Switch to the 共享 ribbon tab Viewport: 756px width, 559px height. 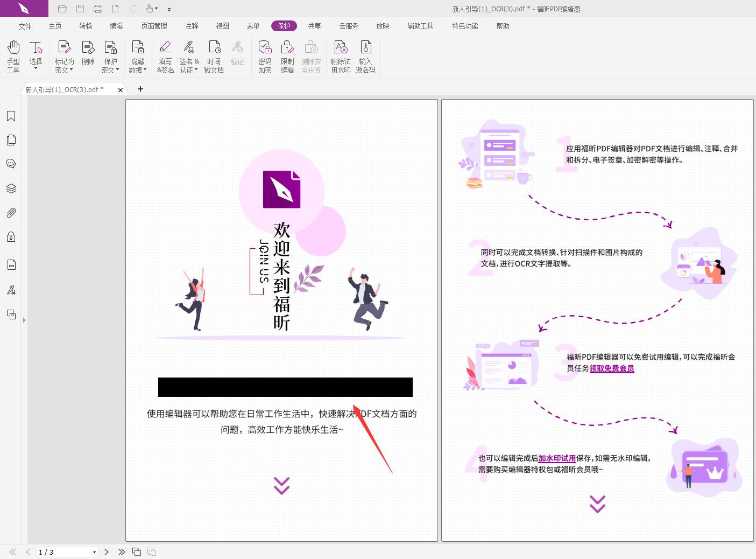click(x=314, y=25)
